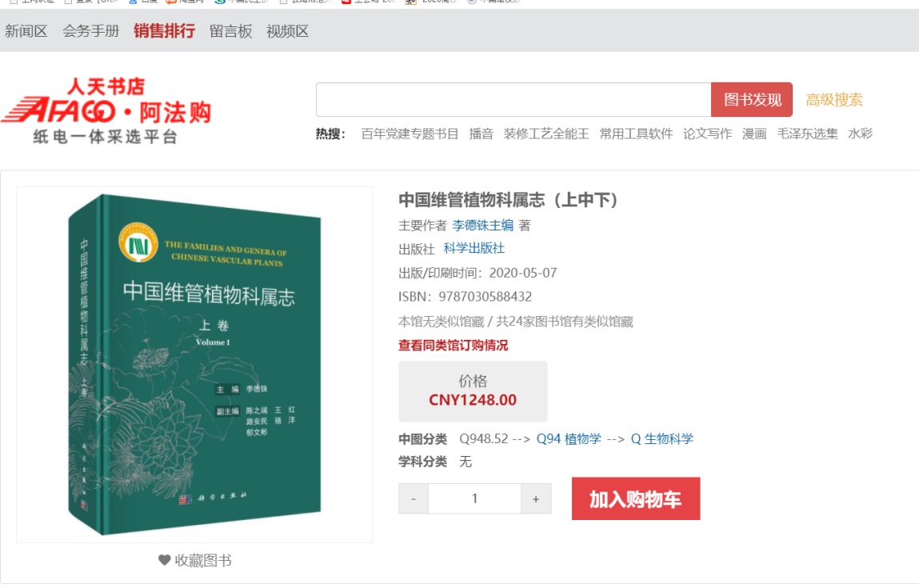This screenshot has width=919, height=588.
Task: Go to 留言板 section
Action: (x=231, y=31)
